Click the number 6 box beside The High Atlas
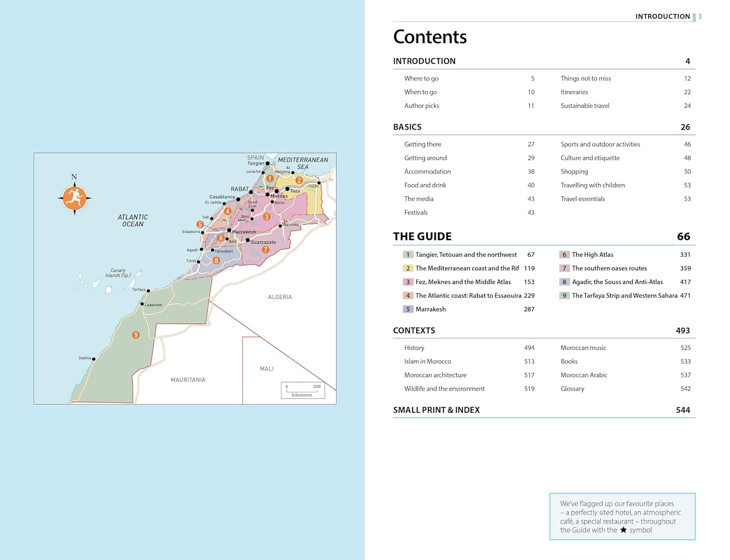Screen dimensions: 730x560 [565, 254]
